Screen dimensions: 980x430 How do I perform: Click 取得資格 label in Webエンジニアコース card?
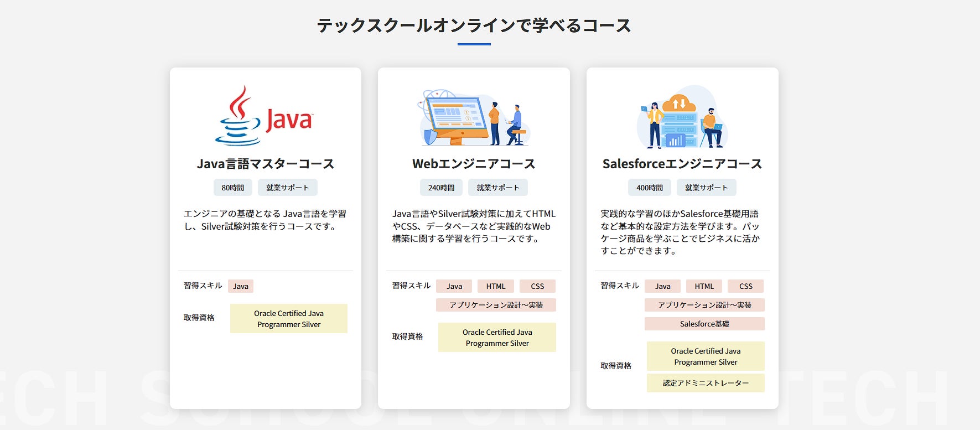(407, 336)
